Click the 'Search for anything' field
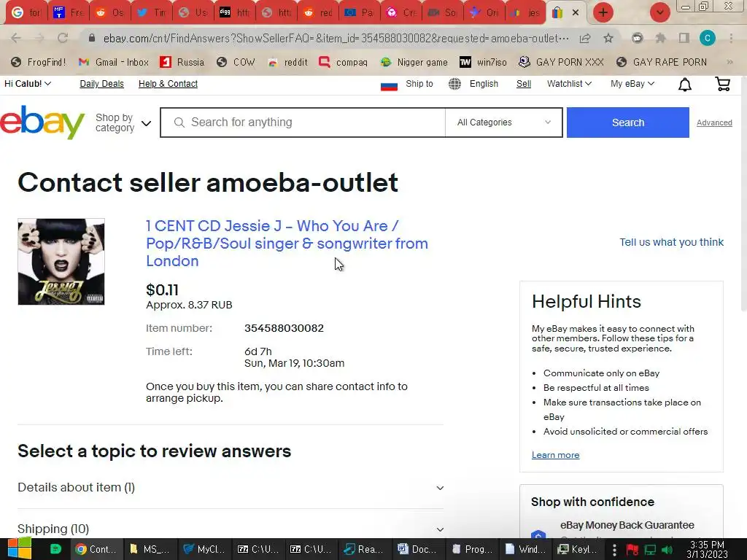 click(303, 122)
